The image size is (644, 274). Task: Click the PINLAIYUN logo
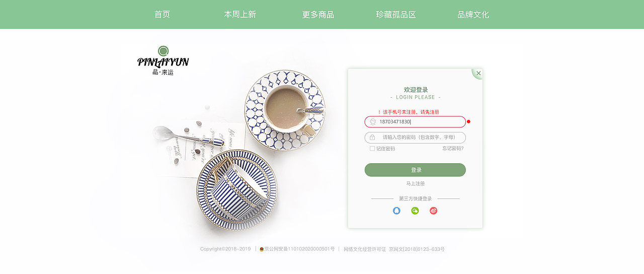(163, 60)
